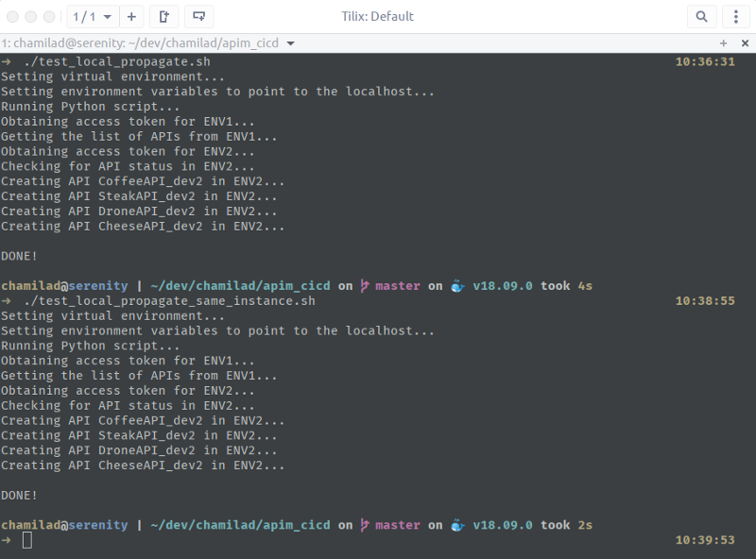Click the terminal title chamilad@serenity
This screenshot has height=559, width=756.
coord(140,43)
